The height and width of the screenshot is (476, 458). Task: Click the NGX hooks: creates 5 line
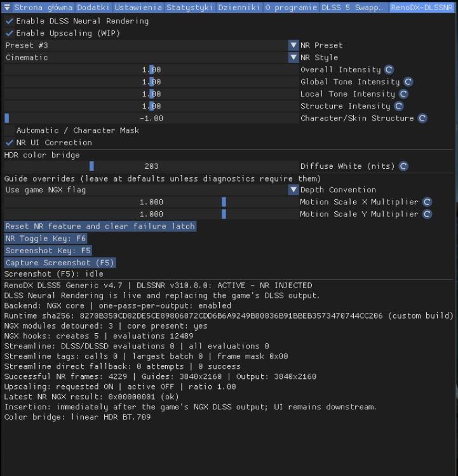(x=98, y=336)
